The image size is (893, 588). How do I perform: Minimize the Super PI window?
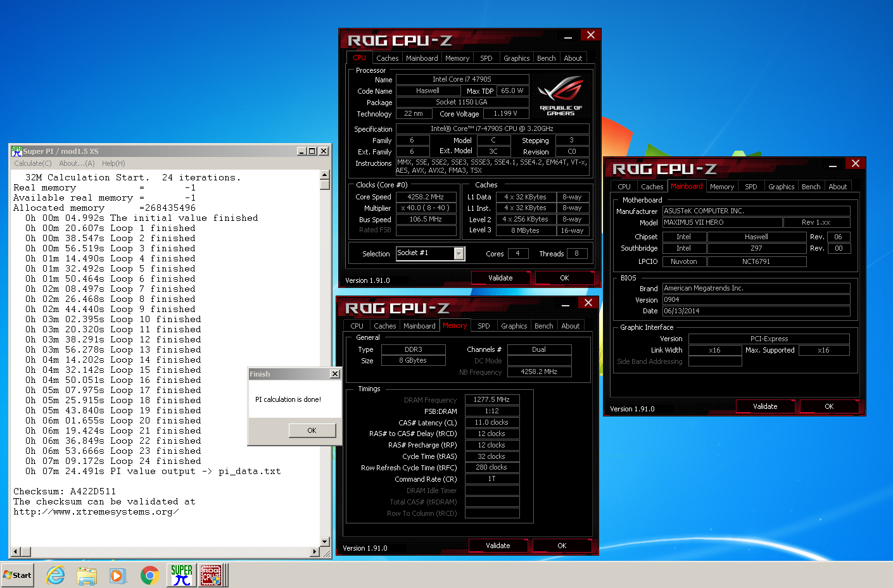[x=301, y=151]
